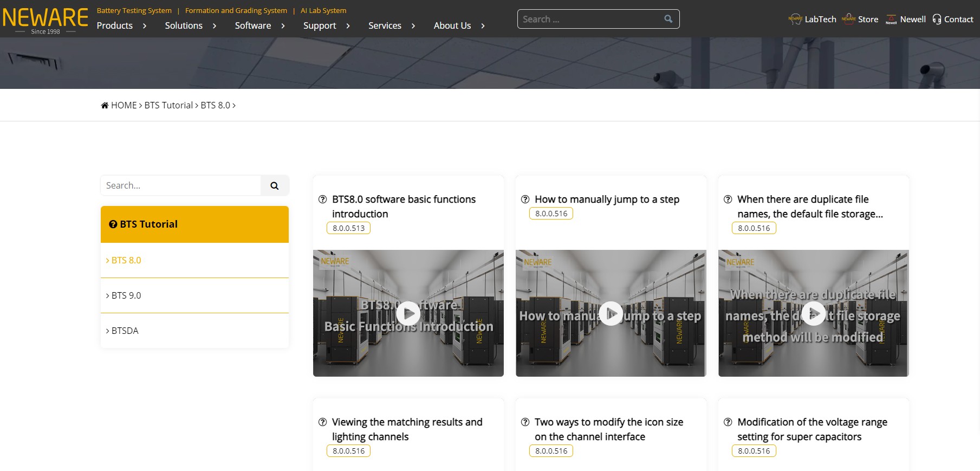Focus the sidebar Search... input field
980x471 pixels.
coord(181,185)
